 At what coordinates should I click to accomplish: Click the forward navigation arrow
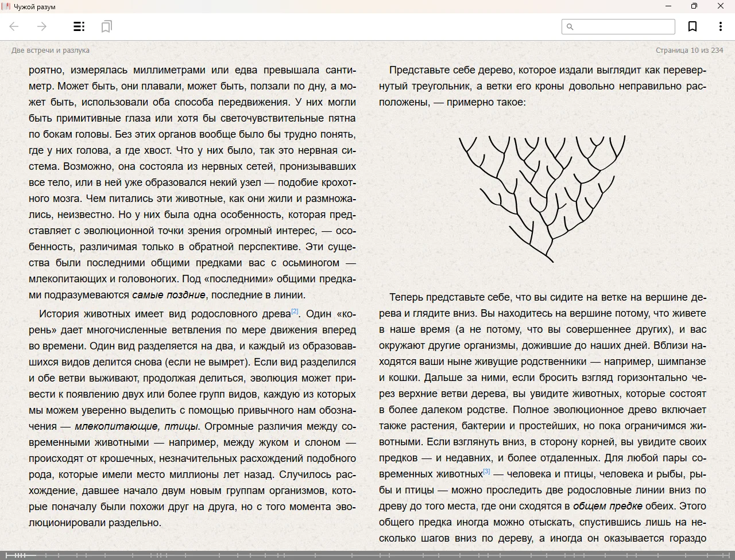(x=42, y=26)
